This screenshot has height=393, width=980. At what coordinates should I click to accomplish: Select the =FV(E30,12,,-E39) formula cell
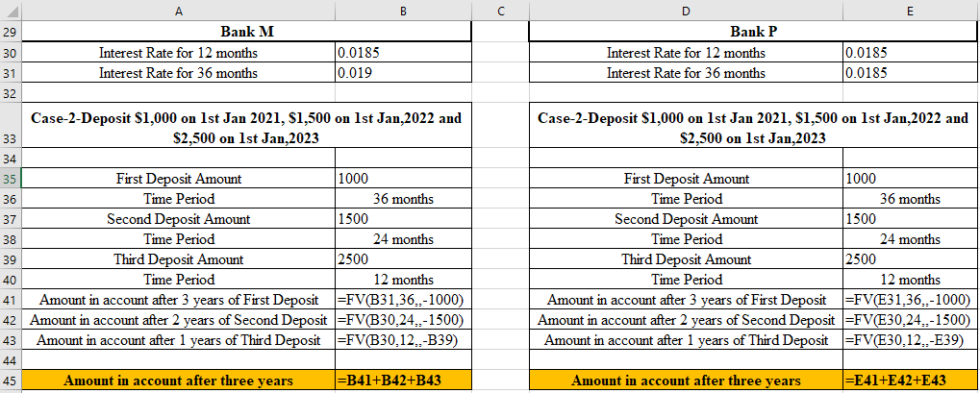pyautogui.click(x=909, y=340)
